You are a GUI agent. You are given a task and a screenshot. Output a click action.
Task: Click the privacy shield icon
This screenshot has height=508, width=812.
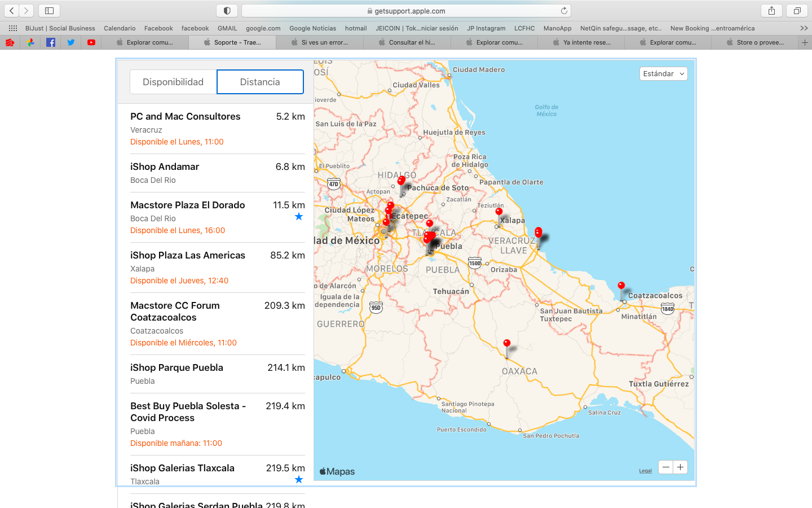(x=227, y=11)
